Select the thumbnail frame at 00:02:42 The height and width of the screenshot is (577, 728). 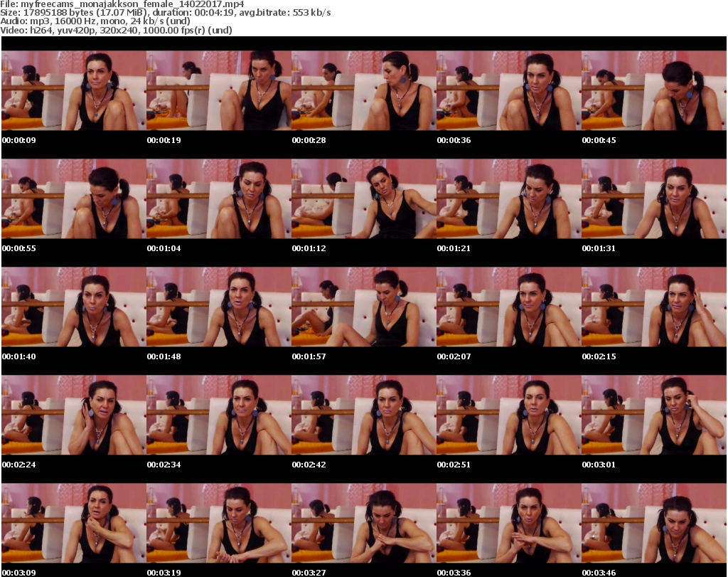click(363, 415)
